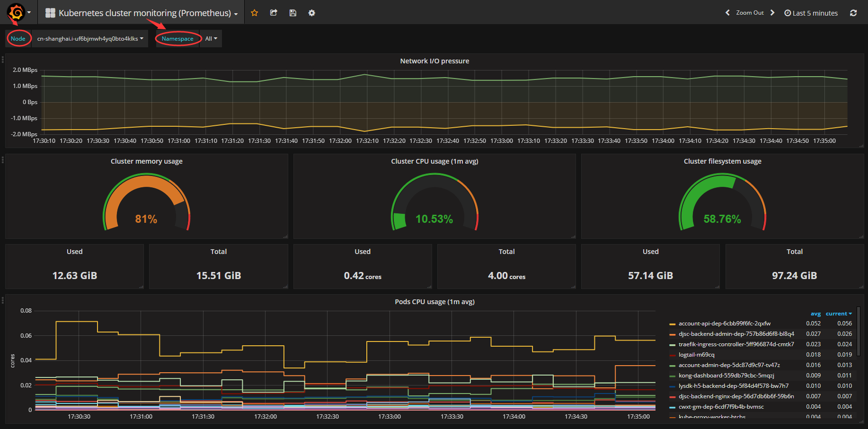Open the Last 5 minutes time picker

click(811, 13)
